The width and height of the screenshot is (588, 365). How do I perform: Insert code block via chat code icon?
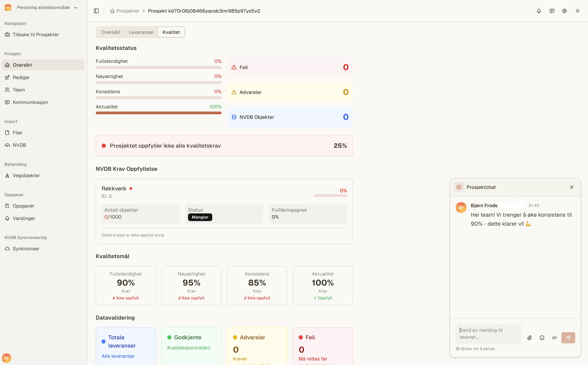coord(554,338)
